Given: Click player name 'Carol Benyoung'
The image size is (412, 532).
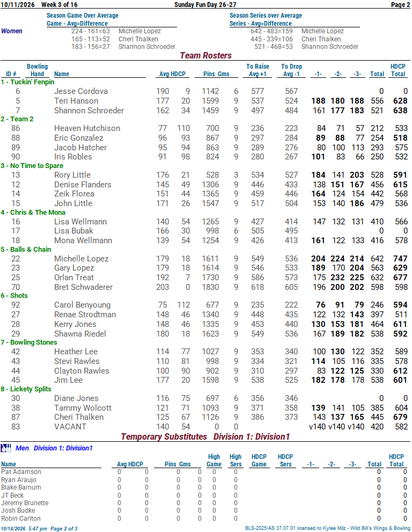Looking at the screenshot, I should click(x=83, y=305).
